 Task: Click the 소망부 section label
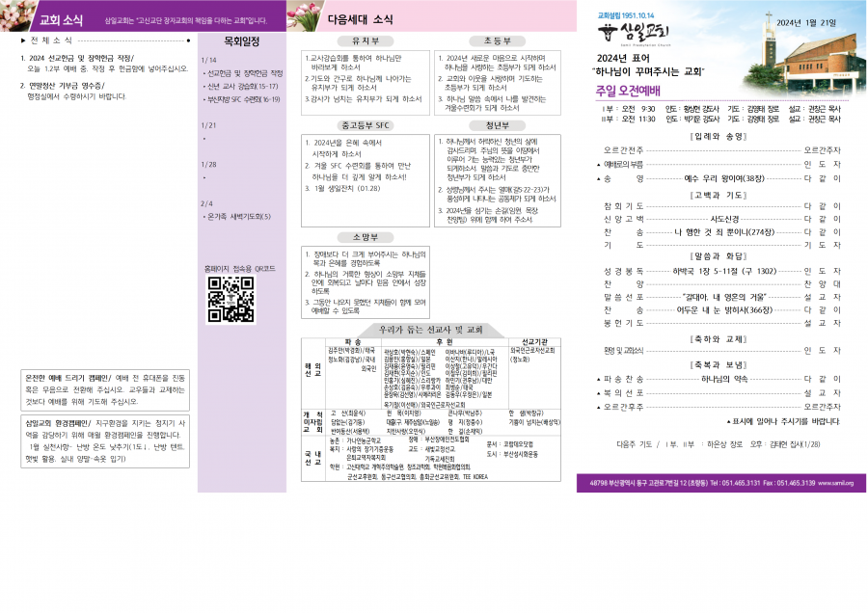tap(364, 236)
